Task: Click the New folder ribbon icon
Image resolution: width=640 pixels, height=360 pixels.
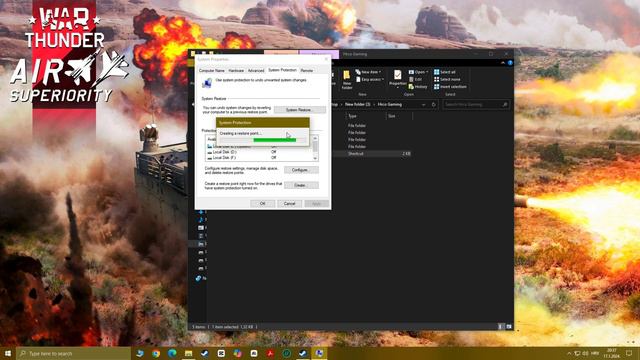Action: click(x=347, y=80)
